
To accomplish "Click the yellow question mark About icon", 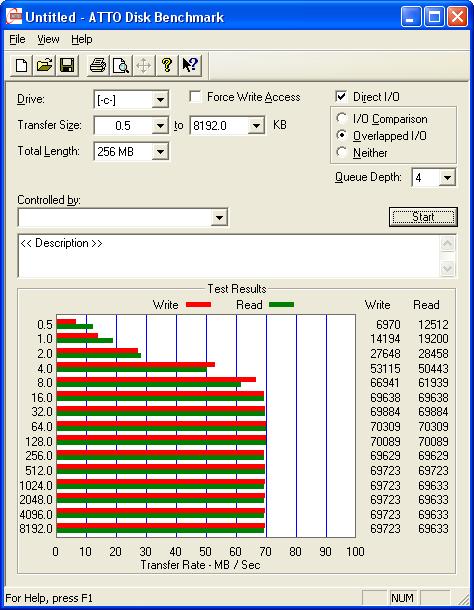I will point(167,65).
